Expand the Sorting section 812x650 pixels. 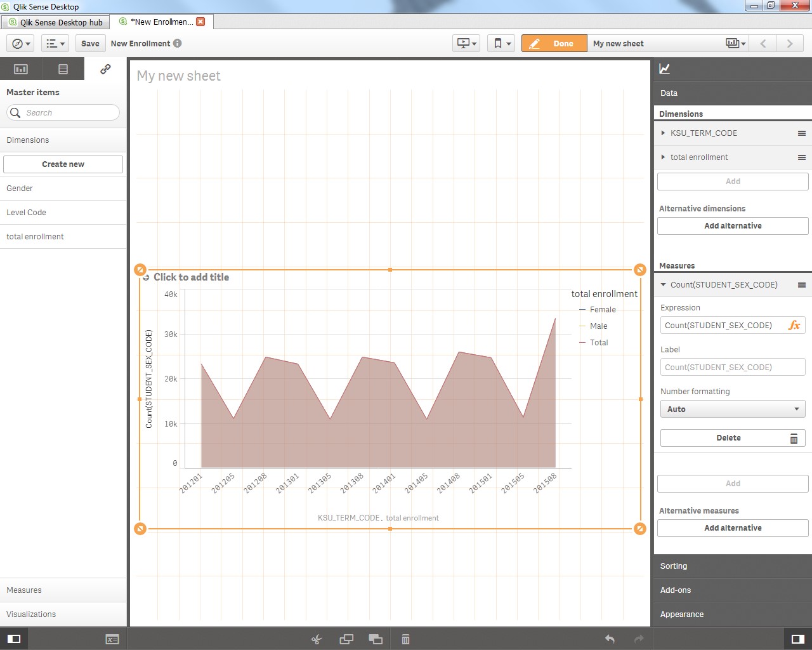tap(733, 566)
